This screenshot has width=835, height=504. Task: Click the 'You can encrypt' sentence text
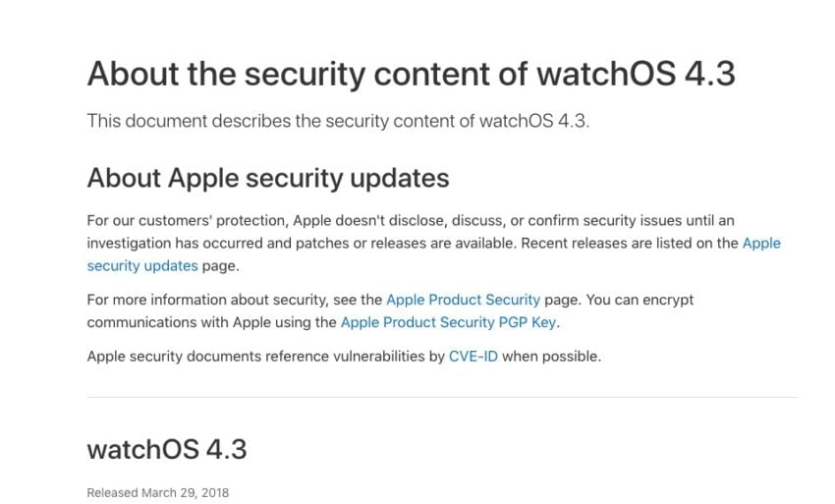click(x=640, y=300)
